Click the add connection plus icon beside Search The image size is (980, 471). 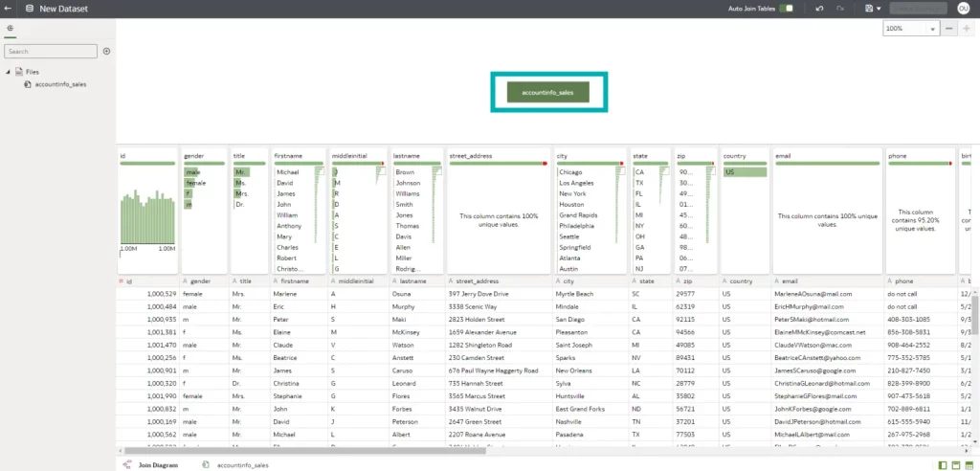[x=106, y=52]
